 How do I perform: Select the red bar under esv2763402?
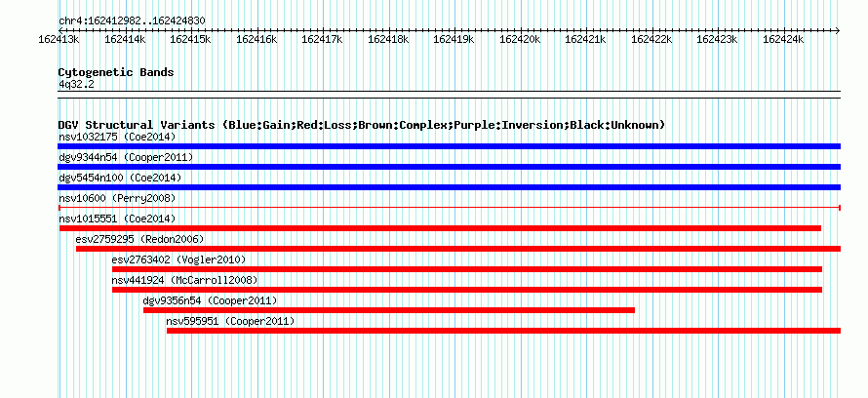(467, 269)
